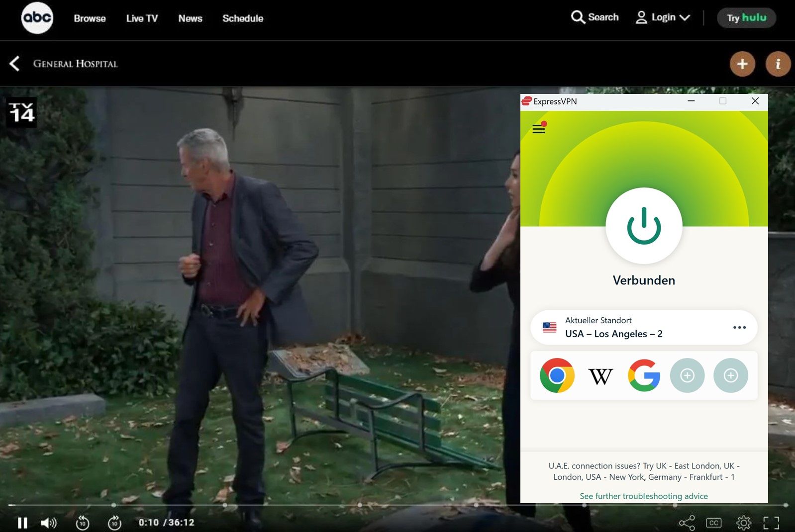Click the Search magnifier icon
The height and width of the screenshot is (532, 795).
[x=578, y=17]
